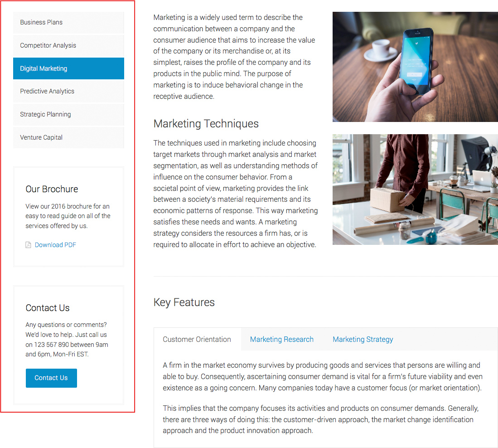The width and height of the screenshot is (498, 448).
Task: Click the brochure description text
Action: 68,216
